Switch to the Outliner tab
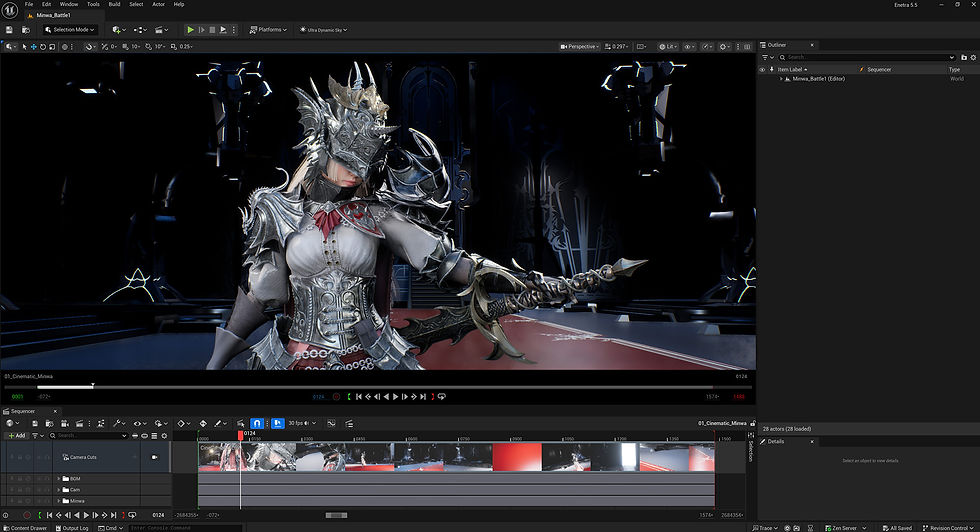 [777, 45]
